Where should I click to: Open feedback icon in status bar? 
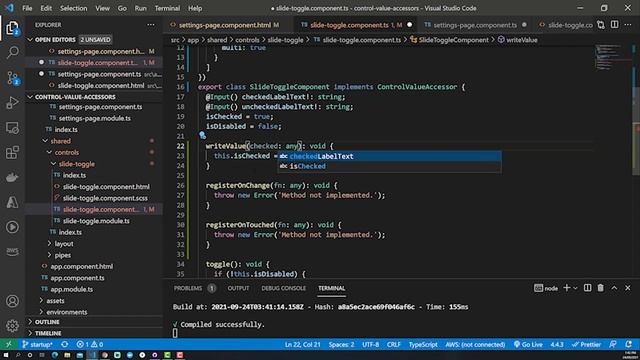(x=613, y=344)
